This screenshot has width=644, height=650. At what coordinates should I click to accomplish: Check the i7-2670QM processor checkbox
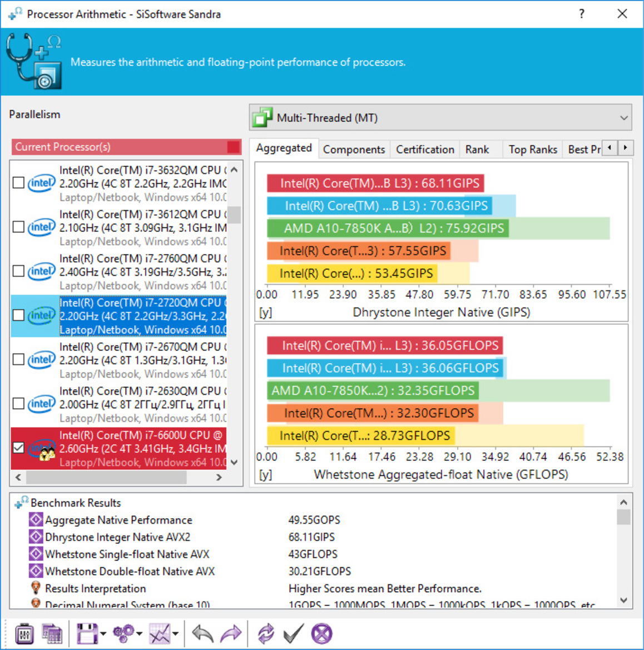click(18, 359)
